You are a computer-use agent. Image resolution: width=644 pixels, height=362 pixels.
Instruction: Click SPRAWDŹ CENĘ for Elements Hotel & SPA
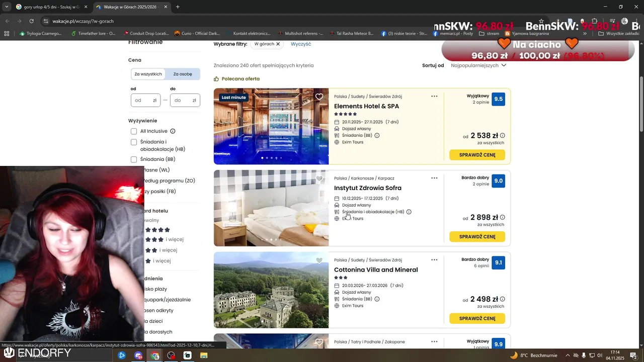(477, 155)
